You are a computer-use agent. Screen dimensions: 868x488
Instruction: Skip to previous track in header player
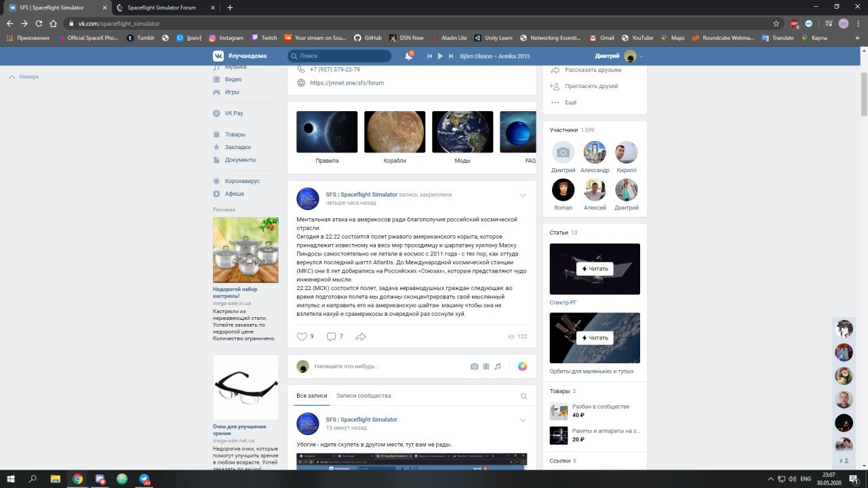point(429,56)
